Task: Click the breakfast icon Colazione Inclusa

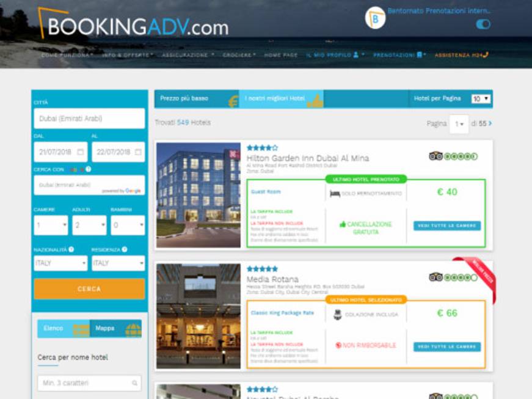Action: pos(338,315)
